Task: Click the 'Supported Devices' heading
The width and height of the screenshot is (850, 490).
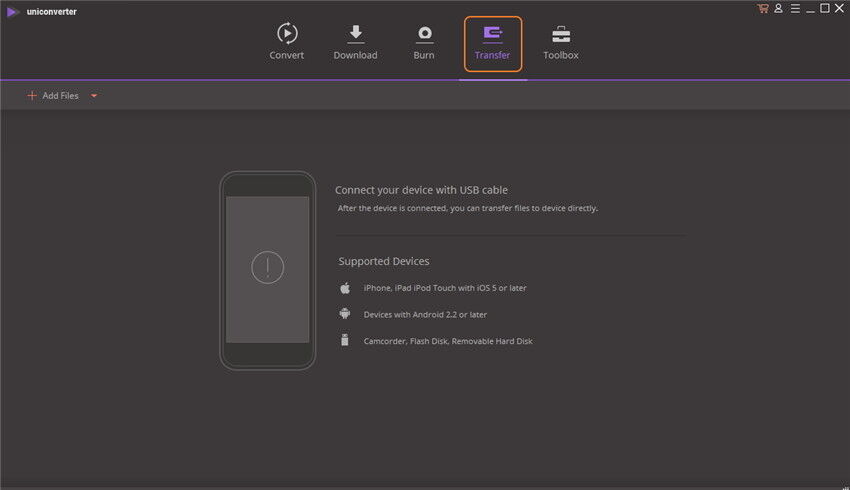Action: (384, 261)
